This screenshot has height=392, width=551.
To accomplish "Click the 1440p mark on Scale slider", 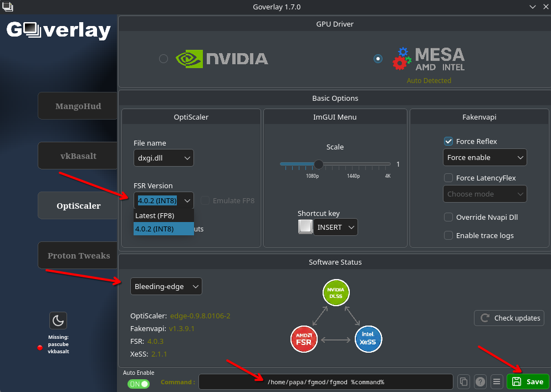I will [354, 176].
